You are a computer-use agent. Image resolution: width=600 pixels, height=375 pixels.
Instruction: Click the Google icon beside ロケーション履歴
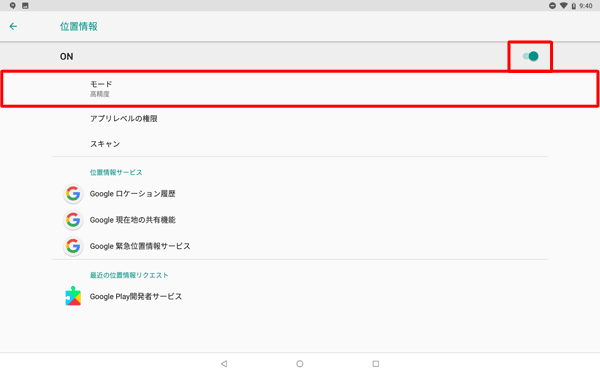pyautogui.click(x=73, y=194)
